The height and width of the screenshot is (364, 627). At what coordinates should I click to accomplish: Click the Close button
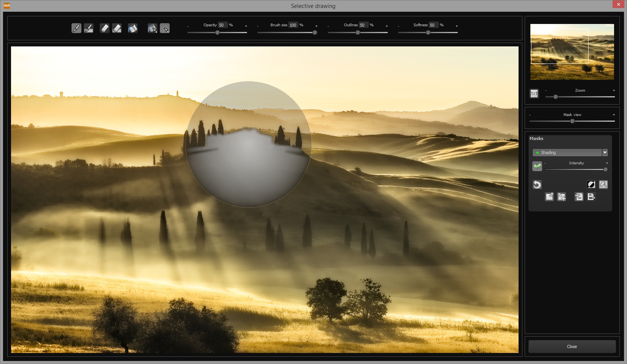pos(572,346)
